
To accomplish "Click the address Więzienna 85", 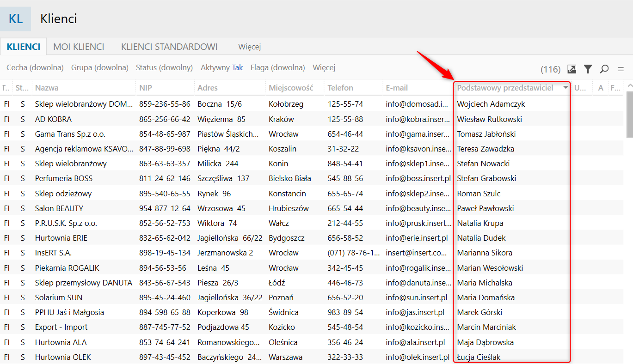I will point(221,119).
